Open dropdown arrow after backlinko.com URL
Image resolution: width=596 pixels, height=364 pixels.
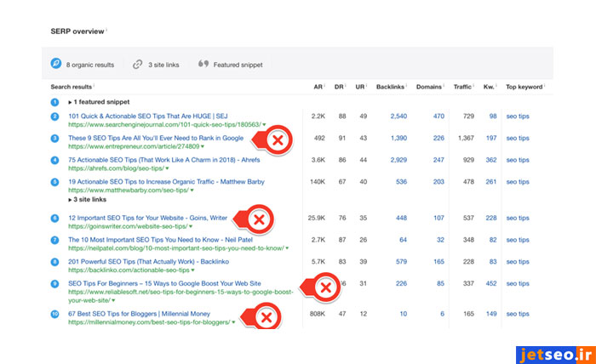pyautogui.click(x=192, y=270)
